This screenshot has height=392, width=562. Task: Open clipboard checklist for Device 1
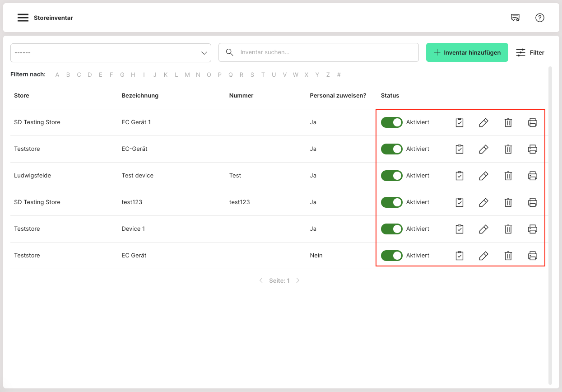(x=459, y=229)
